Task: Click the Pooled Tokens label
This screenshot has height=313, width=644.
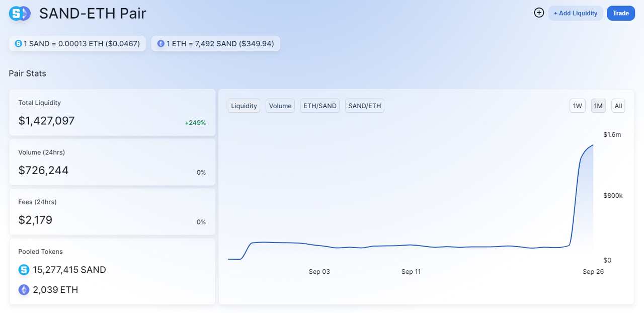Action: [x=41, y=252]
